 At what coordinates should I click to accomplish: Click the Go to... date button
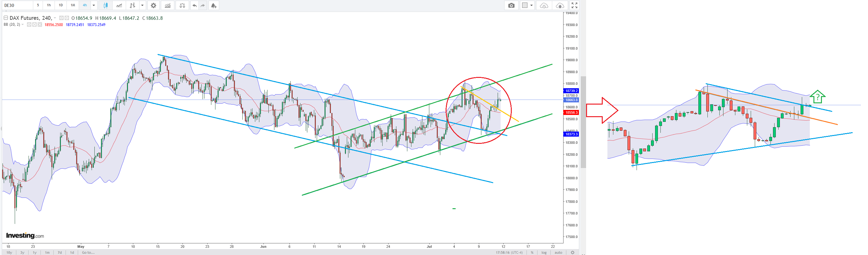click(x=88, y=252)
